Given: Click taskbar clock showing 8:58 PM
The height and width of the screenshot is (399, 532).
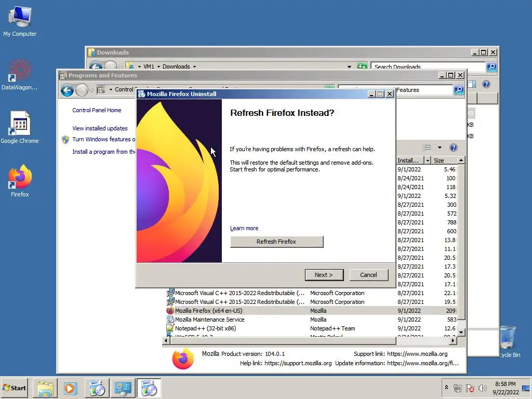Looking at the screenshot, I should click(505, 388).
